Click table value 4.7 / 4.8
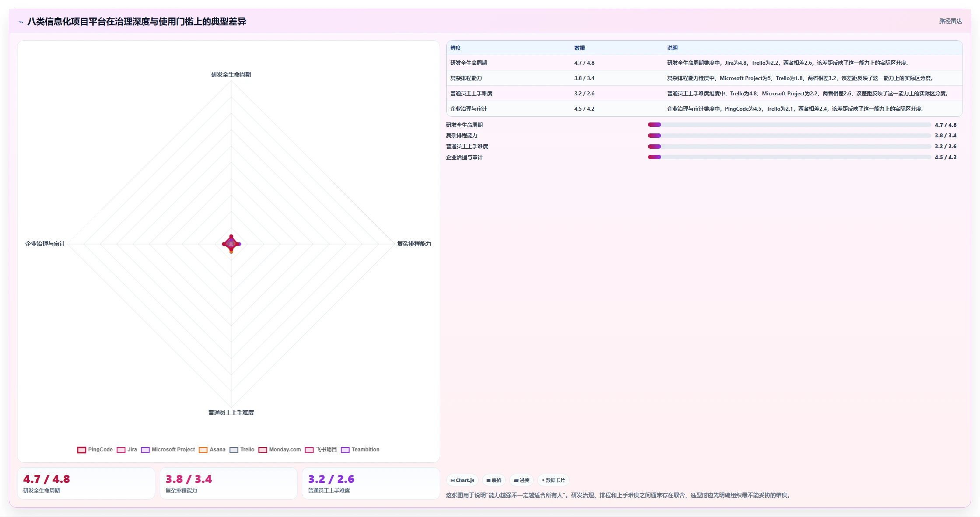980x517 pixels. pyautogui.click(x=584, y=63)
